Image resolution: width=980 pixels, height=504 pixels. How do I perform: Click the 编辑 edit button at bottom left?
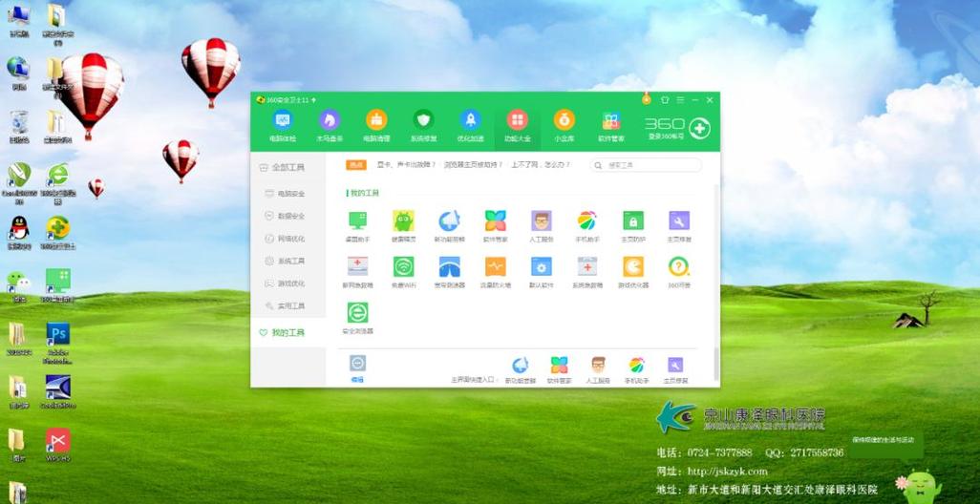coord(357,368)
